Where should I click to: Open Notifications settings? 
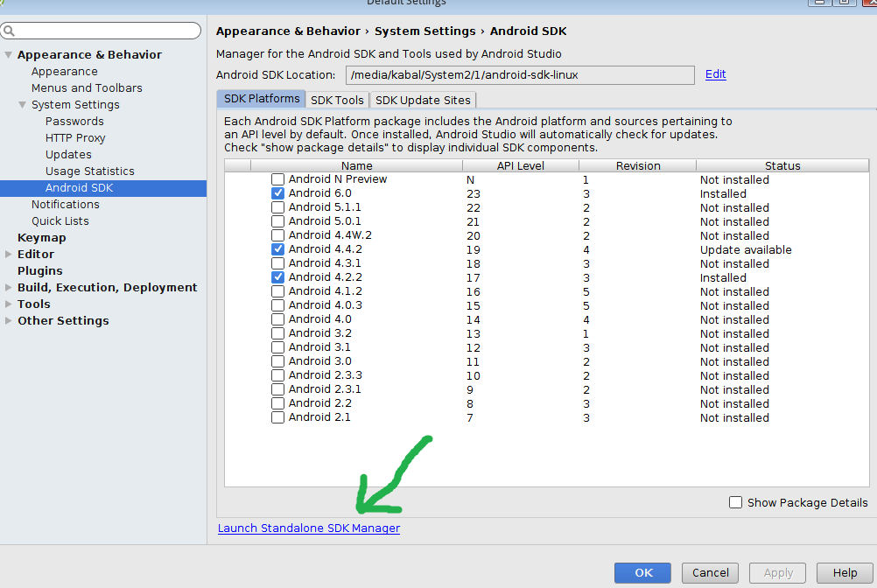pyautogui.click(x=65, y=205)
